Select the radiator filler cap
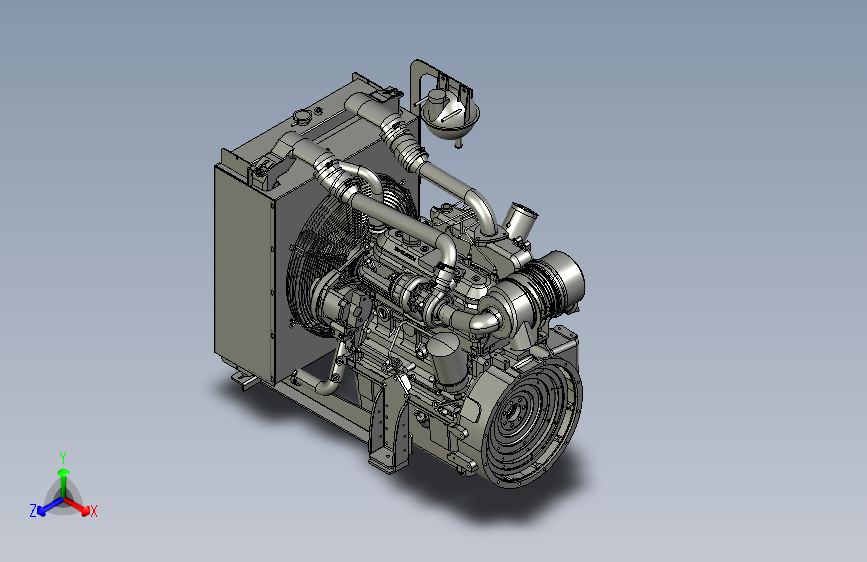 pyautogui.click(x=302, y=118)
